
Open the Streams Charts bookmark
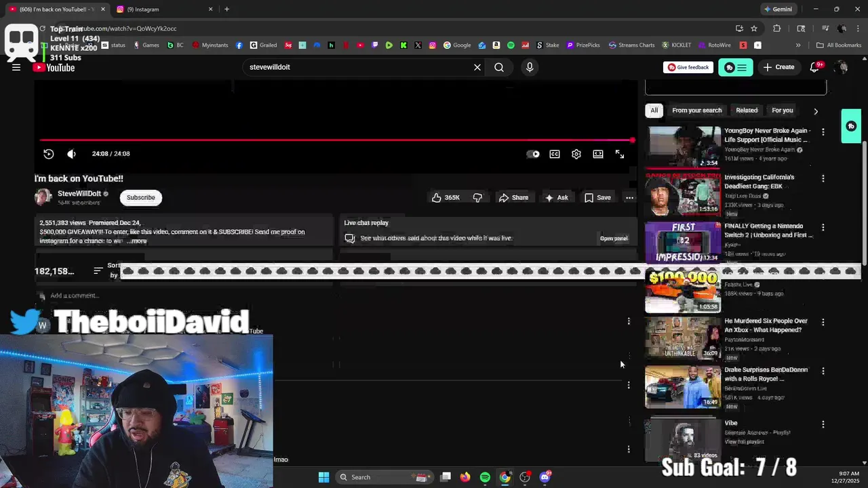(x=631, y=45)
